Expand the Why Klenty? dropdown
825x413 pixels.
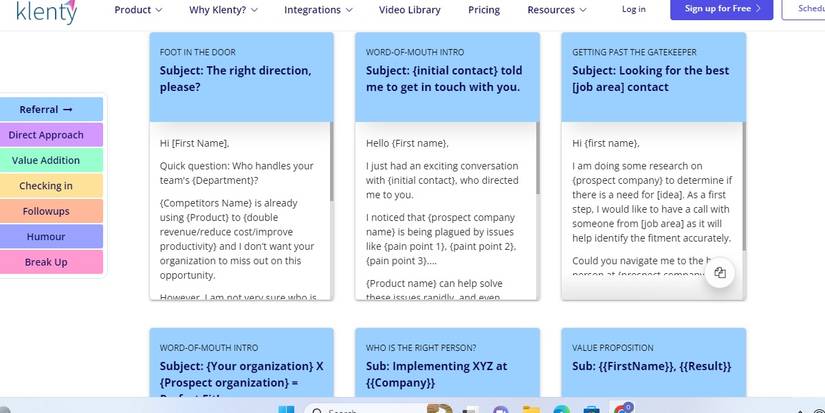(223, 10)
